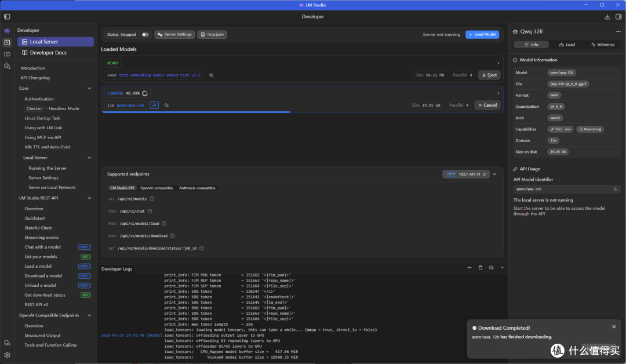Screen dimensions: 626x364
Task: Click the downloads icon in top bar
Action: [607, 16]
